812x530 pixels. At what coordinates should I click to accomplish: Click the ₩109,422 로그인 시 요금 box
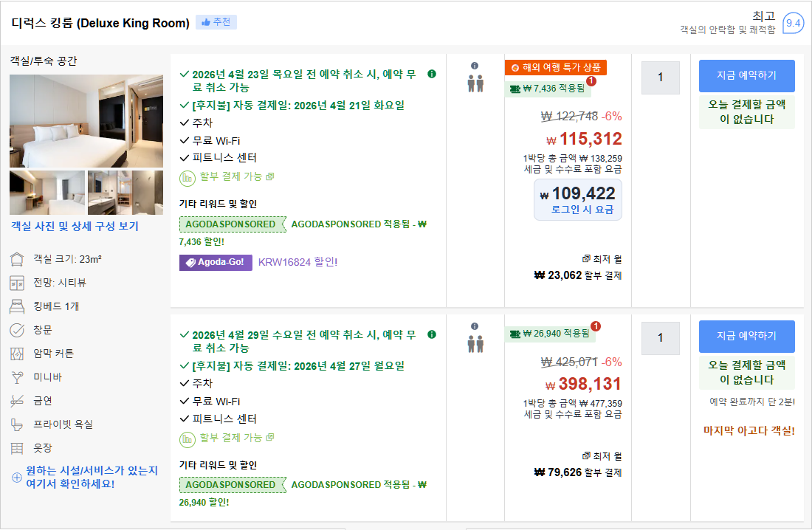(x=577, y=199)
